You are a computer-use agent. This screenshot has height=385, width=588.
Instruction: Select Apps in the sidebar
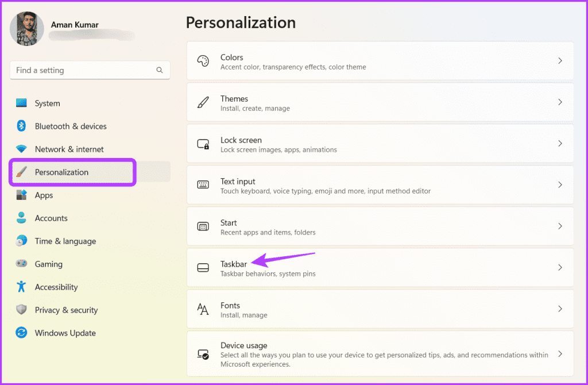(44, 195)
